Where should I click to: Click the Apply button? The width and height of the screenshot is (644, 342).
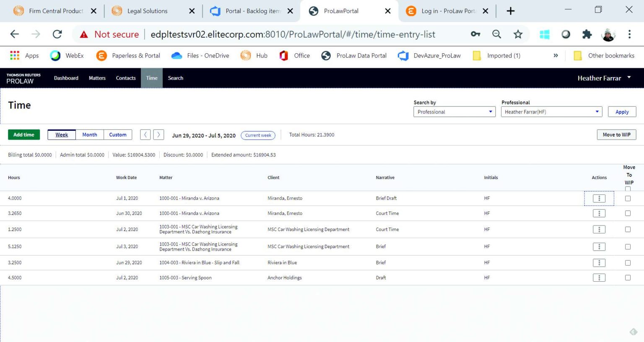coord(622,111)
